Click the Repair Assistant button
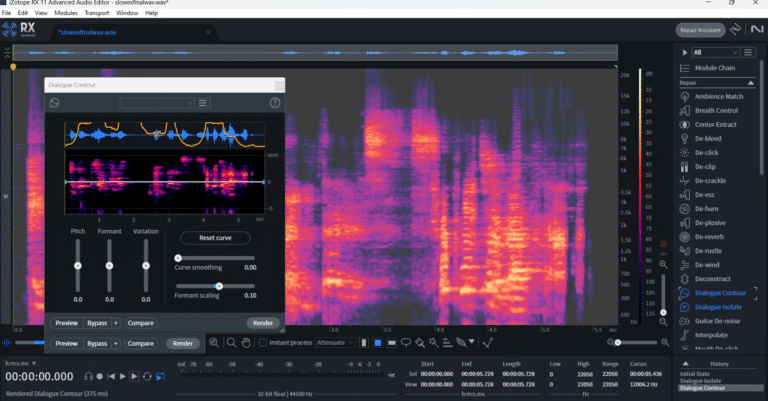 (700, 30)
